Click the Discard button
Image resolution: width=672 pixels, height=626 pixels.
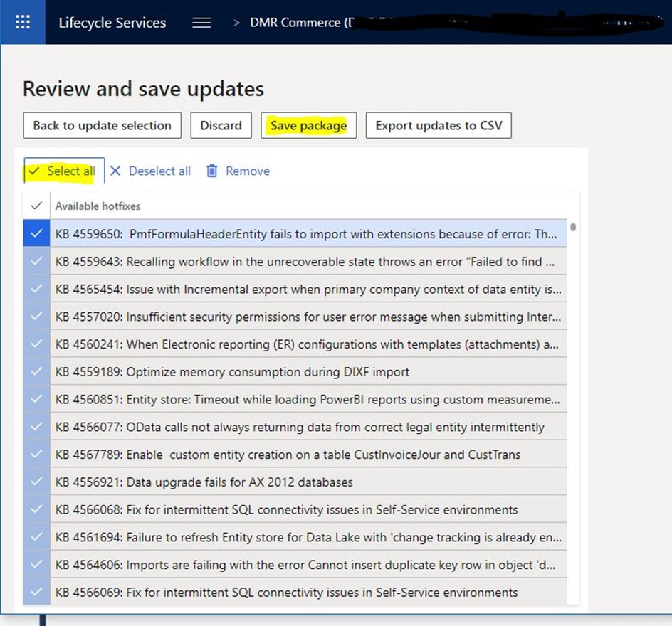pos(221,125)
